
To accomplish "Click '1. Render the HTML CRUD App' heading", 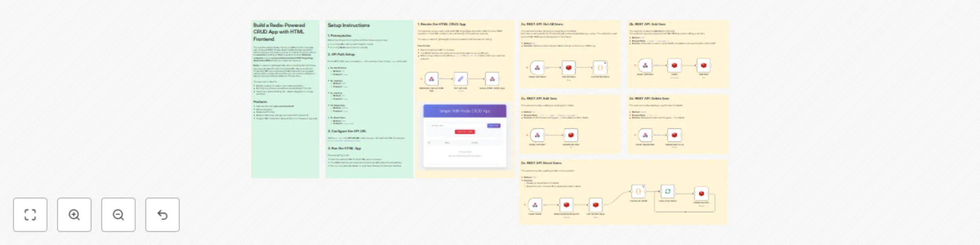I will 441,24.
